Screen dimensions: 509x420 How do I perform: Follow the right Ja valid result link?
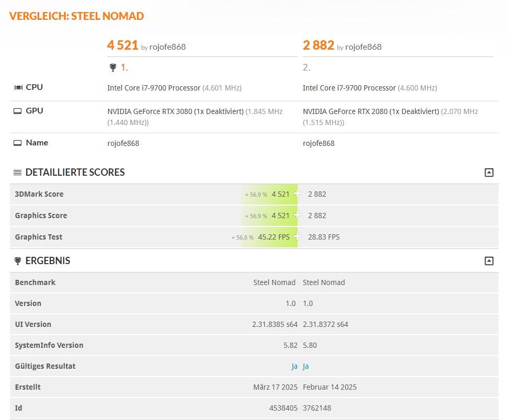306,366
